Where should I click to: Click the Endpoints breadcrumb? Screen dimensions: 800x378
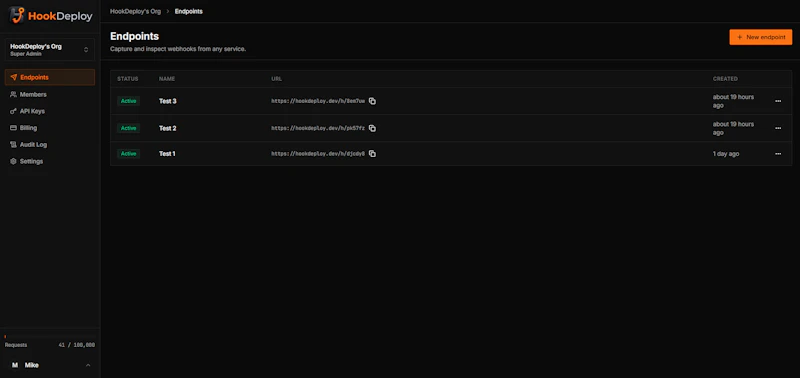click(x=189, y=11)
